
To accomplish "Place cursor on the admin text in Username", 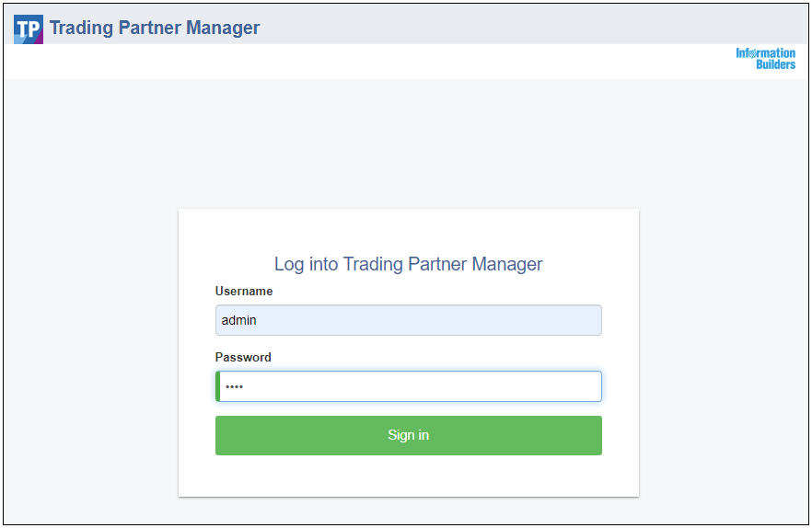I will 238,320.
